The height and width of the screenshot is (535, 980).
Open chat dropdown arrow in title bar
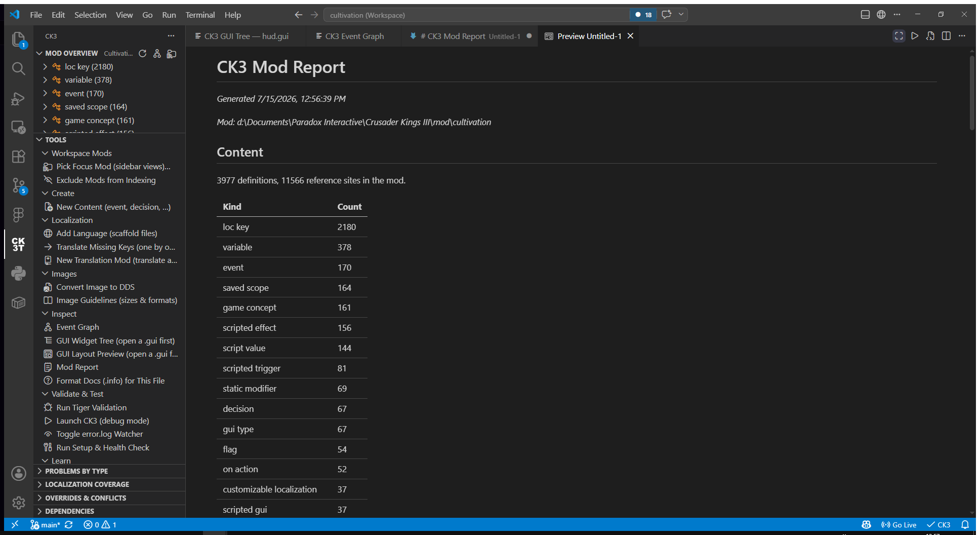(681, 15)
